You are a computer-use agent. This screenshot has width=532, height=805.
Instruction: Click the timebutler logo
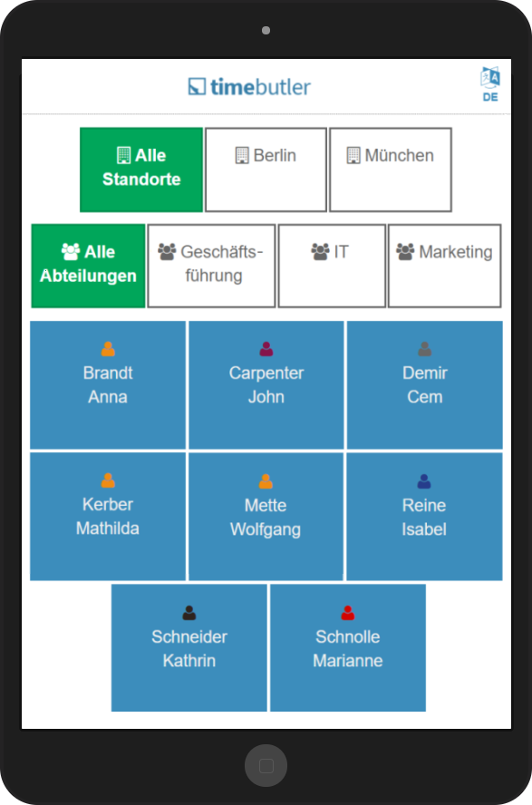tap(249, 87)
